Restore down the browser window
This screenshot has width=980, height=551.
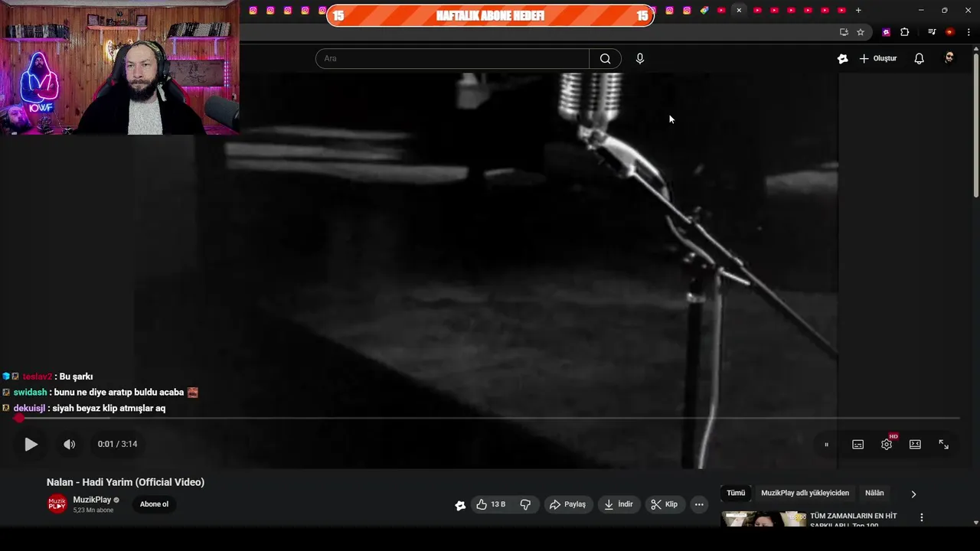tap(944, 10)
